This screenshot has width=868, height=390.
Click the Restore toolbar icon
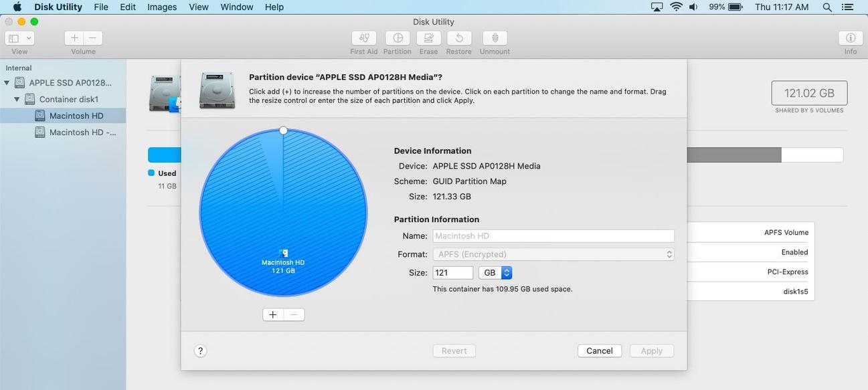click(459, 38)
